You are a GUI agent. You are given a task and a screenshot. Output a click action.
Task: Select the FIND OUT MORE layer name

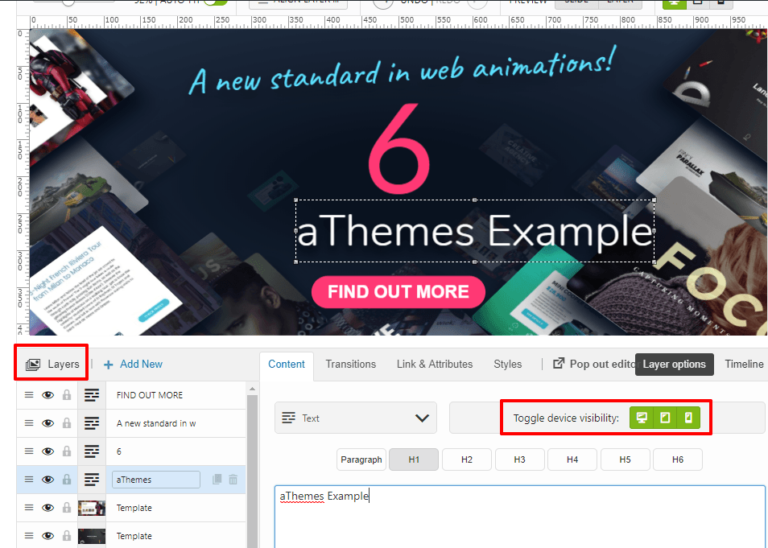[x=149, y=395]
